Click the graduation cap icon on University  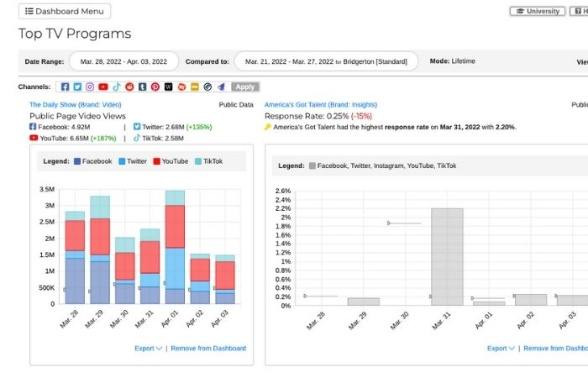coord(520,11)
